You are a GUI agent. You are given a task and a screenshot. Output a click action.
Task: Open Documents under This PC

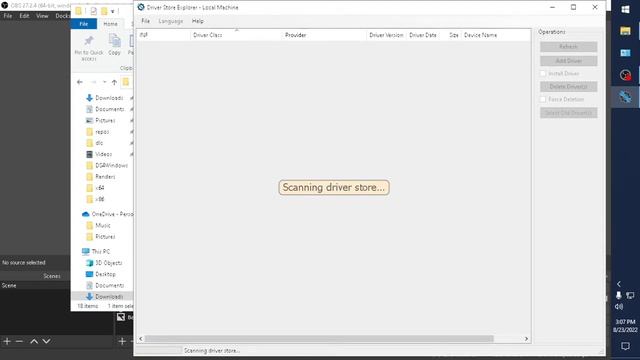[x=109, y=286]
